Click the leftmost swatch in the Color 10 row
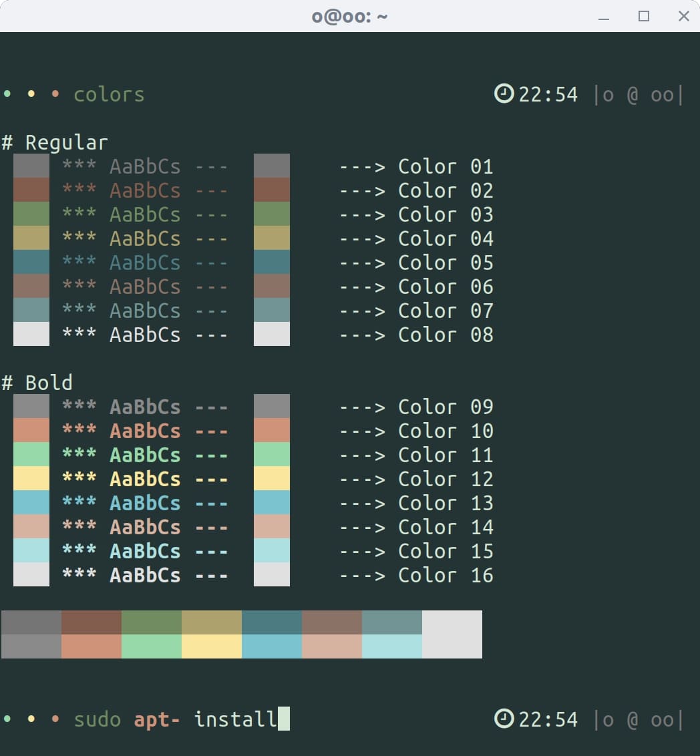700x756 pixels. pyautogui.click(x=31, y=430)
